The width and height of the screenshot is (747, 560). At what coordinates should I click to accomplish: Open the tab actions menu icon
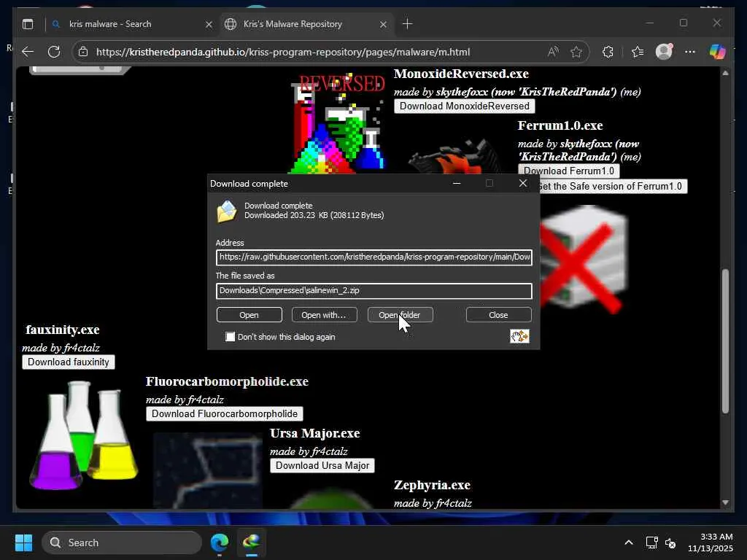click(28, 24)
